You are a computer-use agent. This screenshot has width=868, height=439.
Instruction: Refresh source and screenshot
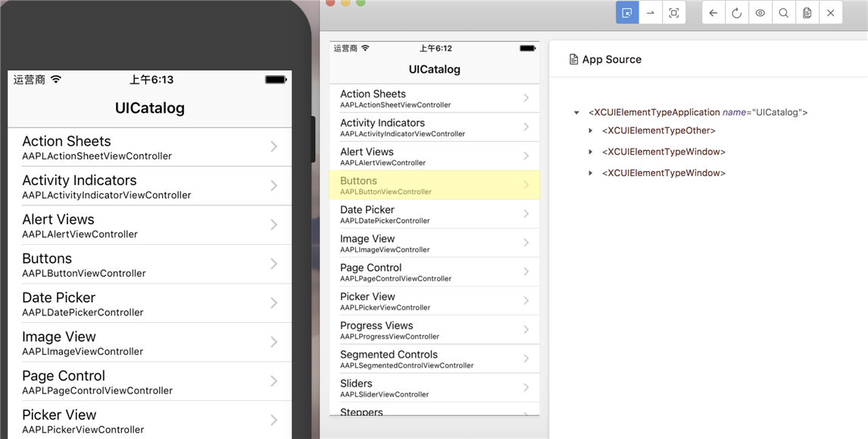point(737,13)
